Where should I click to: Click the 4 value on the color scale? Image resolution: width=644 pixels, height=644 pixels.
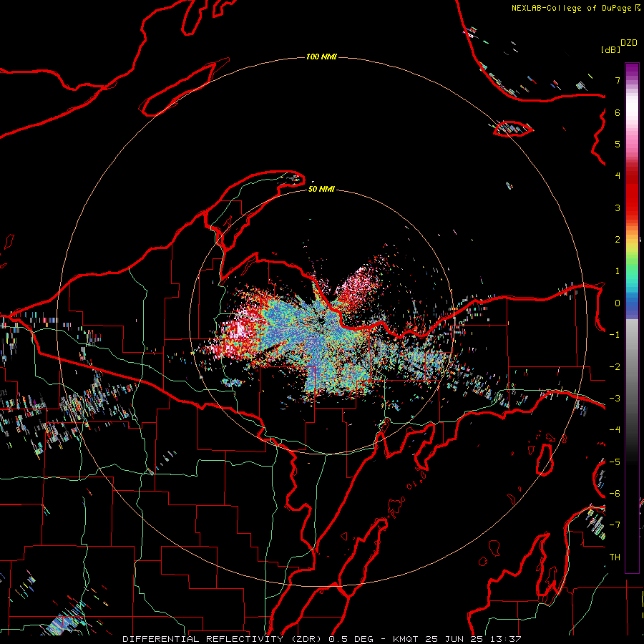(x=618, y=176)
